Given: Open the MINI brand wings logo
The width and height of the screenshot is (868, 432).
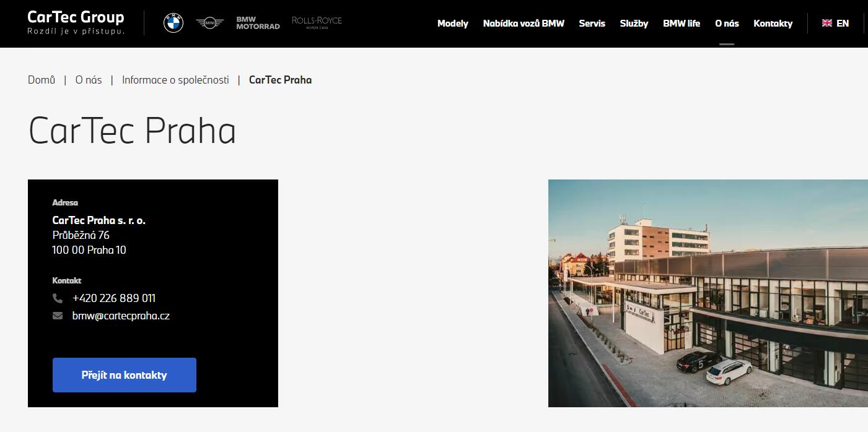Looking at the screenshot, I should pyautogui.click(x=209, y=23).
